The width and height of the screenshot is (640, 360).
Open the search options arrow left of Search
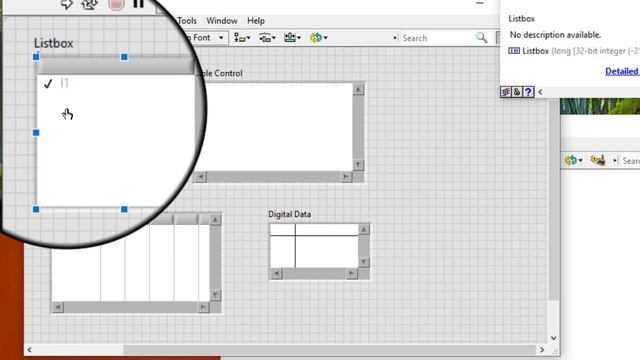395,38
